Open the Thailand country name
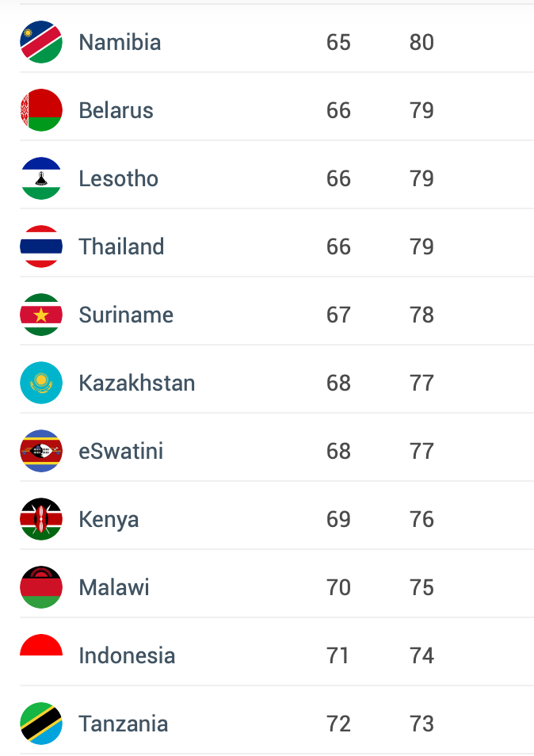The image size is (534, 756). point(121,246)
